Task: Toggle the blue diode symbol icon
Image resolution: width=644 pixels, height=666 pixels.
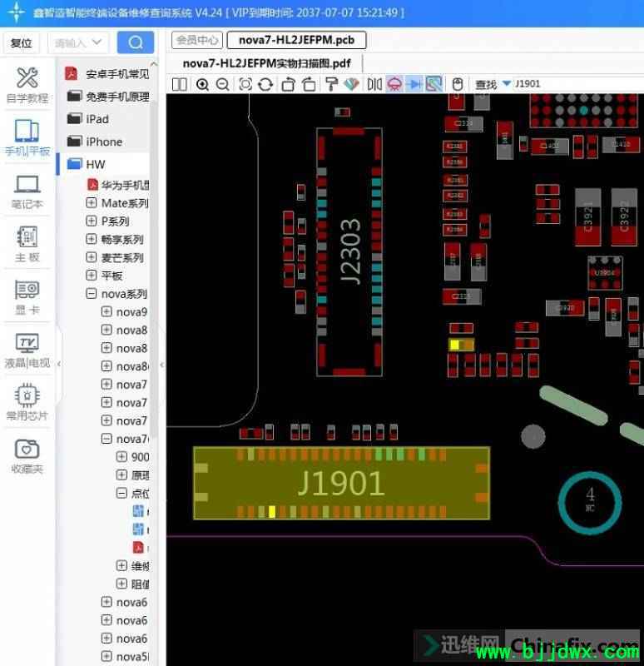Action: 414,84
